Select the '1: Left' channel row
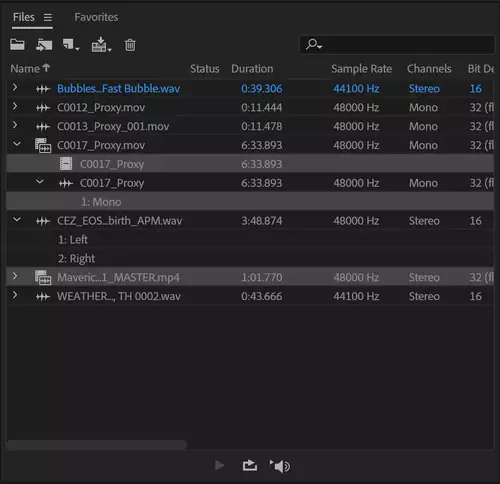This screenshot has width=500, height=484. (250, 239)
